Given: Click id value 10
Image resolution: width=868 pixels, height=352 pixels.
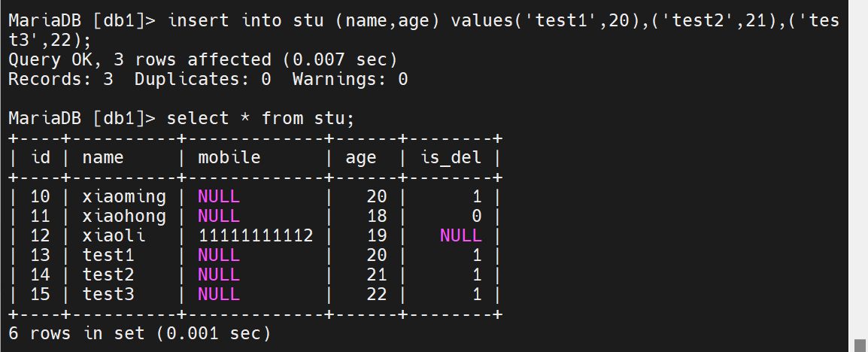Looking at the screenshot, I should click(41, 196).
